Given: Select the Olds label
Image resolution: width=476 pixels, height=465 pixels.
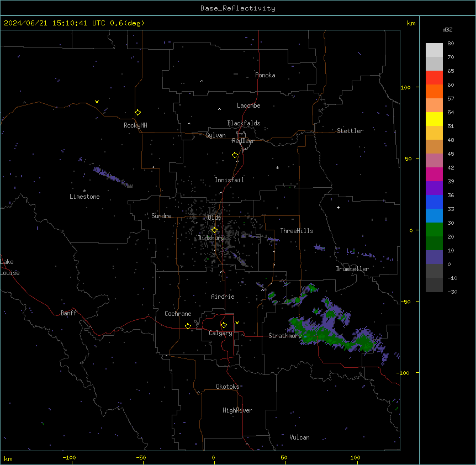Looking at the screenshot, I should [x=214, y=218].
